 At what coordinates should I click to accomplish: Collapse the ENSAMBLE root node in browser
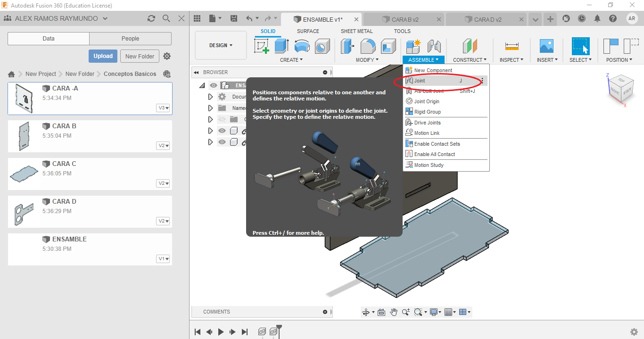click(x=202, y=85)
